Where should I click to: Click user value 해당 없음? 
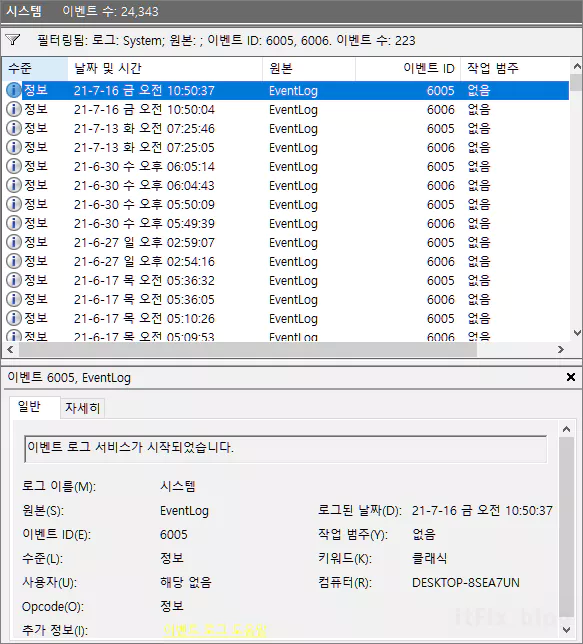pyautogui.click(x=186, y=582)
